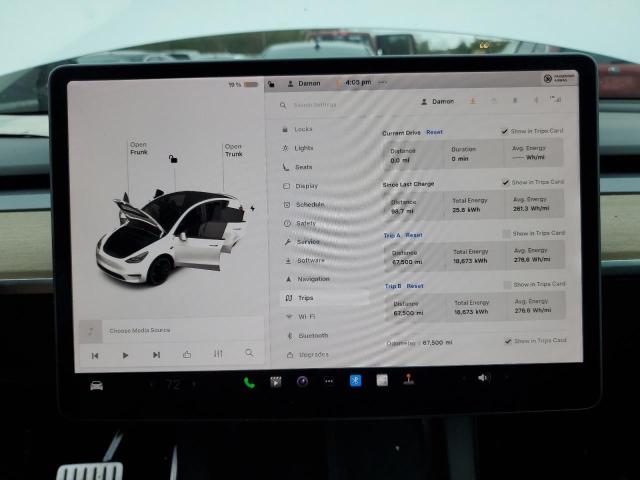Click the Search Settings field
The width and height of the screenshot is (640, 480).
314,105
